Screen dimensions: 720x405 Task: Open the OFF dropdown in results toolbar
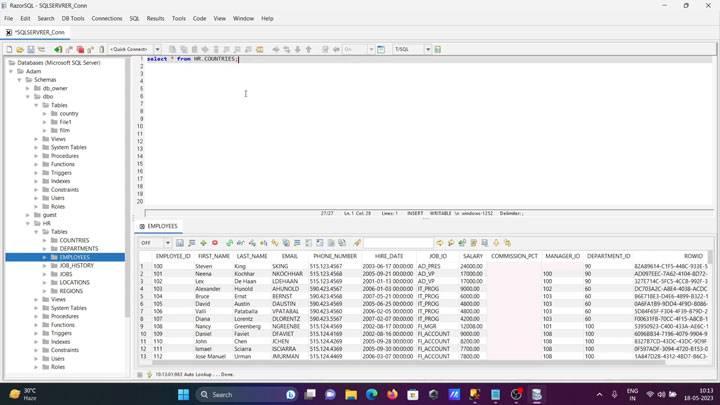pos(168,242)
